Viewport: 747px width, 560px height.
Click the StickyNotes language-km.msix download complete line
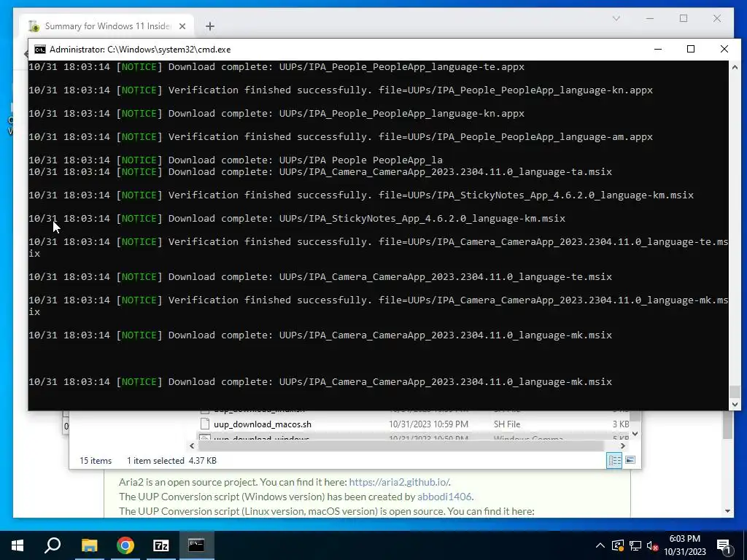pos(297,219)
